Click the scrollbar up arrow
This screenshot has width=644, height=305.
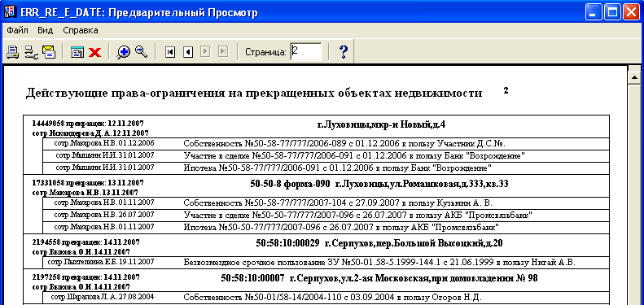click(635, 77)
